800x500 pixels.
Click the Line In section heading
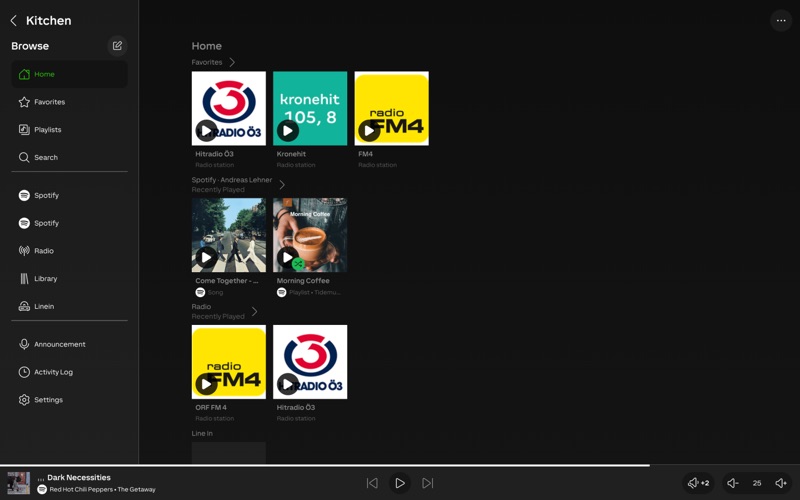click(202, 434)
